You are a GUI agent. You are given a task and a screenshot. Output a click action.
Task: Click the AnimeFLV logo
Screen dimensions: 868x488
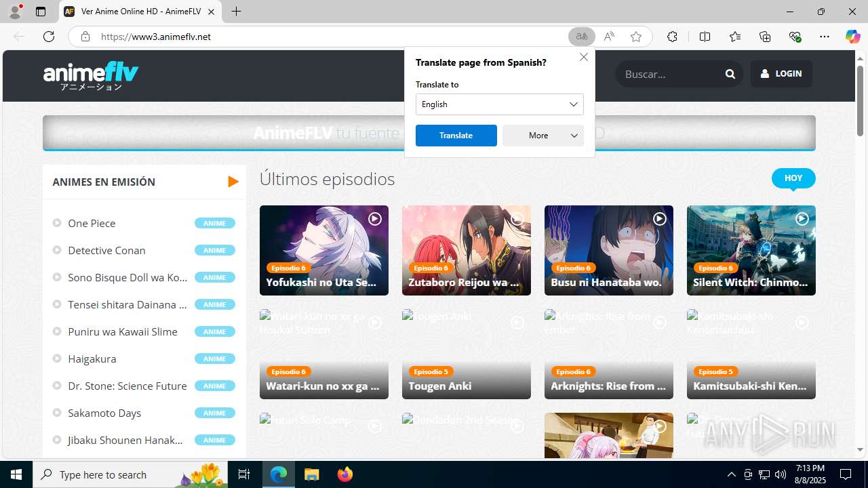pos(91,76)
